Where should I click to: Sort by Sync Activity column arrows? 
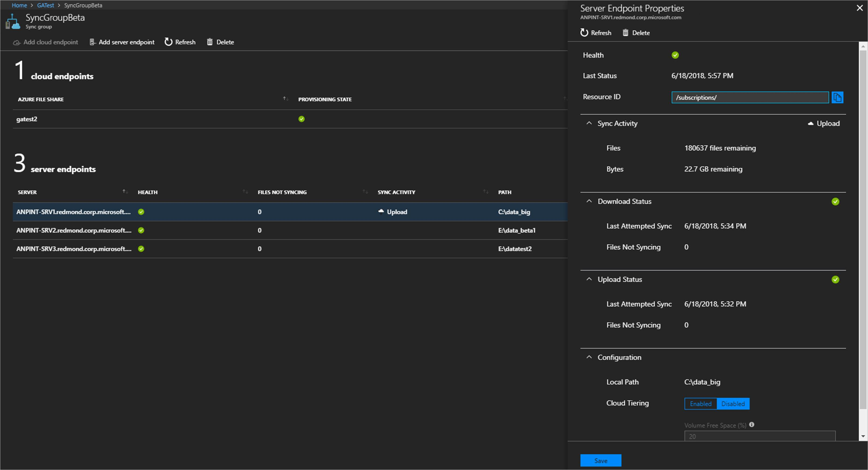point(485,192)
